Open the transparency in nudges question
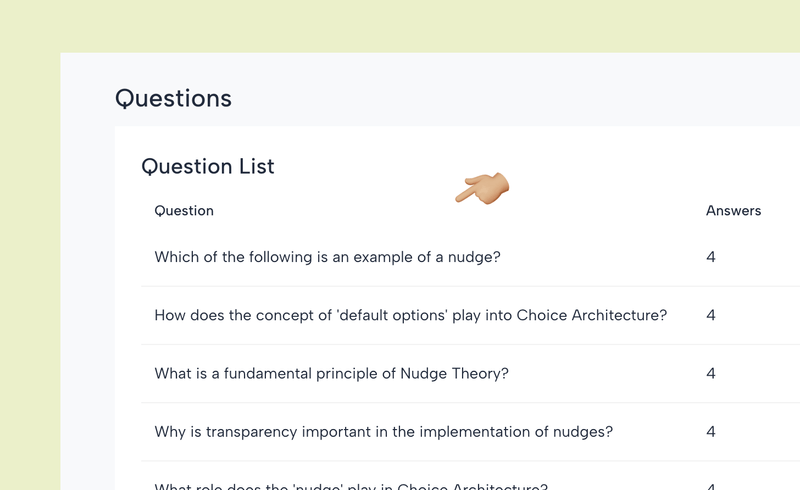The height and width of the screenshot is (490, 800). (383, 432)
